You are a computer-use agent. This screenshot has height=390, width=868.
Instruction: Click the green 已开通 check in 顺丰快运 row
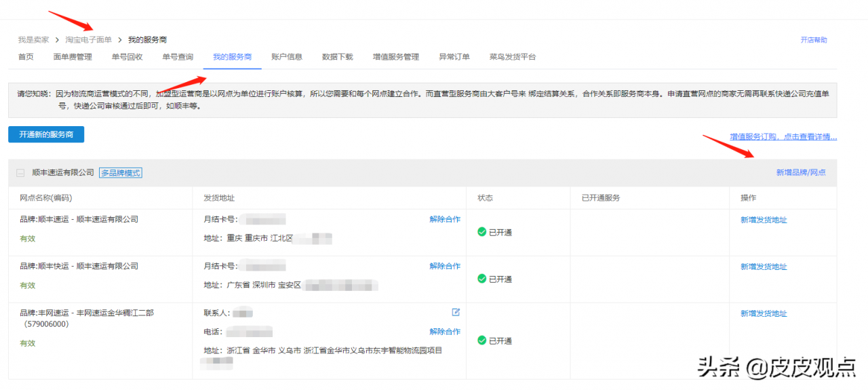pos(482,279)
